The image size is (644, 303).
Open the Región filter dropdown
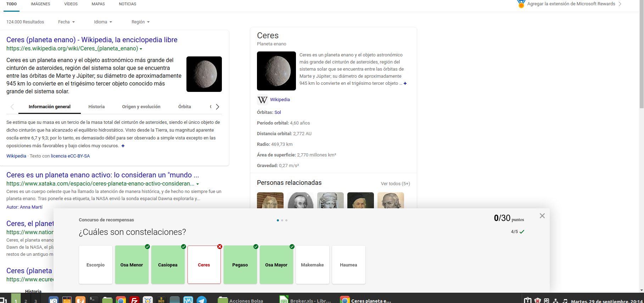(x=140, y=22)
